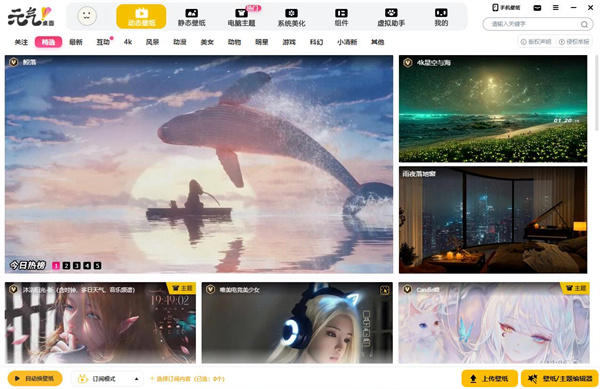
Task: Open the 动态壁纸 section icon
Action: point(141,13)
